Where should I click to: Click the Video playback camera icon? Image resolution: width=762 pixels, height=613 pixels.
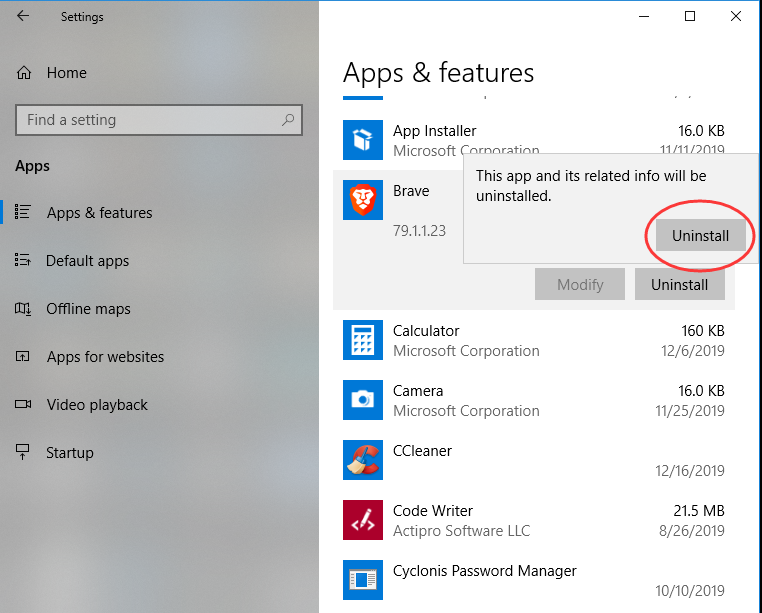click(x=23, y=404)
